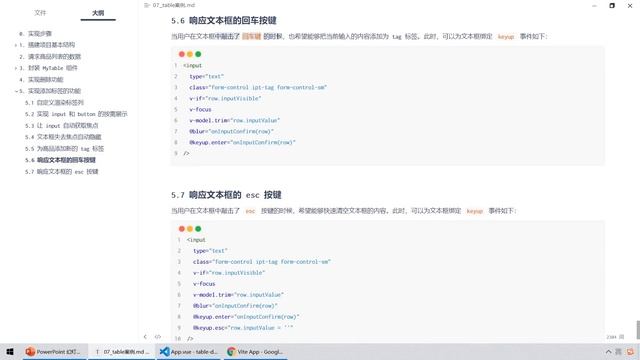Jump to 5.2 input 和 button entry

point(76,114)
